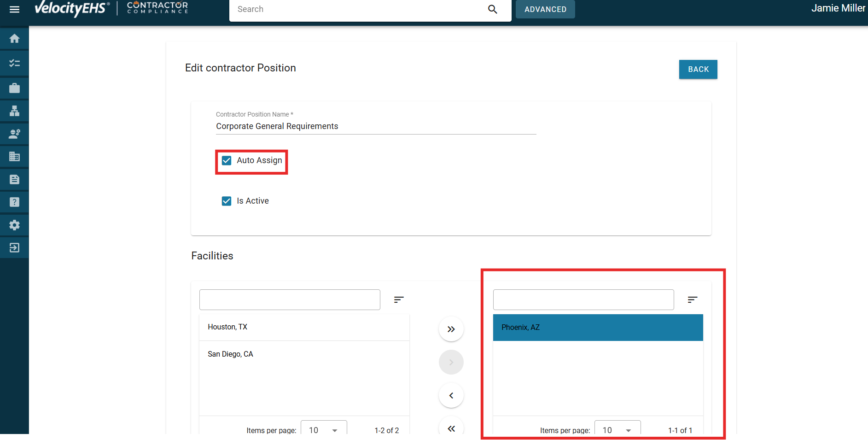Open the search magnifier icon
Screen dimensions: 868x440
492,9
